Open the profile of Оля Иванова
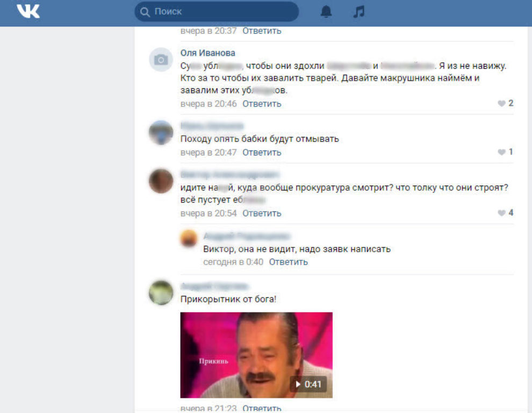532x413 pixels. pos(207,53)
